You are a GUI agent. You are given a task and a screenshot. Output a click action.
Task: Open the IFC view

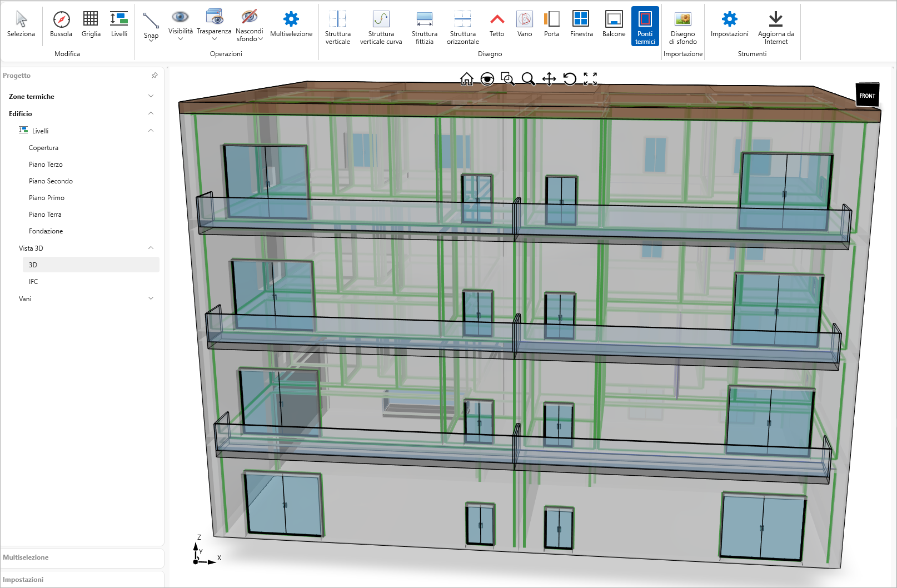click(33, 282)
